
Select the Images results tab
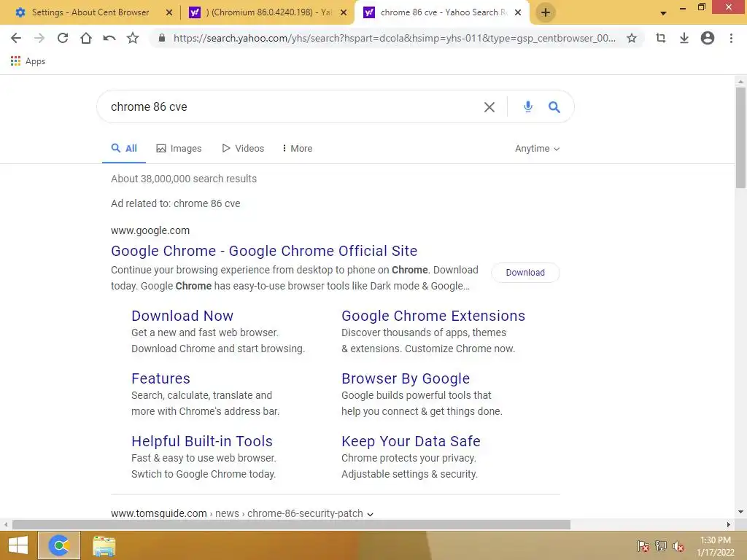179,149
